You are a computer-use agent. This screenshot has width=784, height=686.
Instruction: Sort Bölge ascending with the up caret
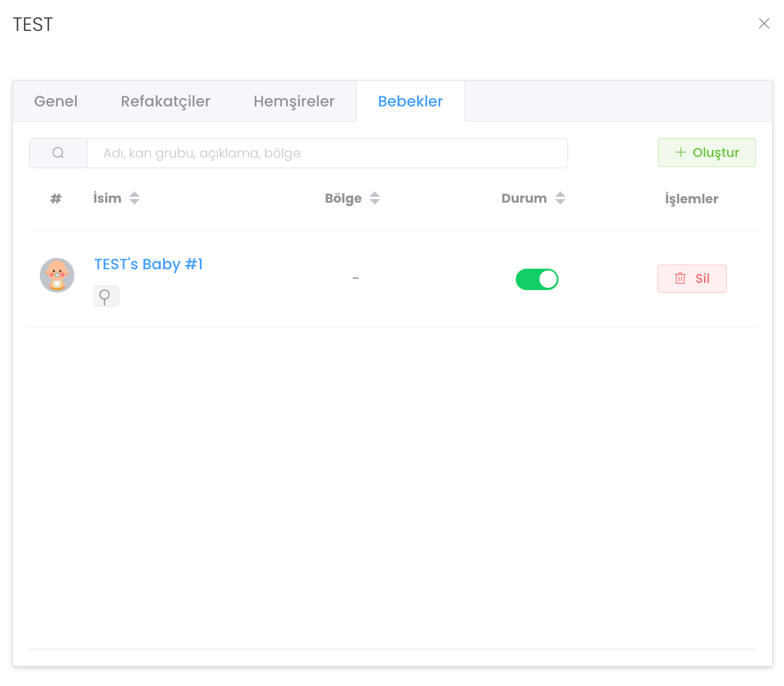coord(375,194)
